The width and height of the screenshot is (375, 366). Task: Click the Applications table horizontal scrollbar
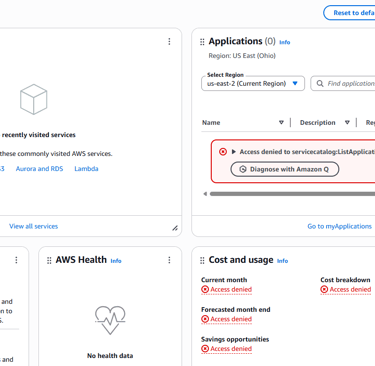pyautogui.click(x=292, y=194)
